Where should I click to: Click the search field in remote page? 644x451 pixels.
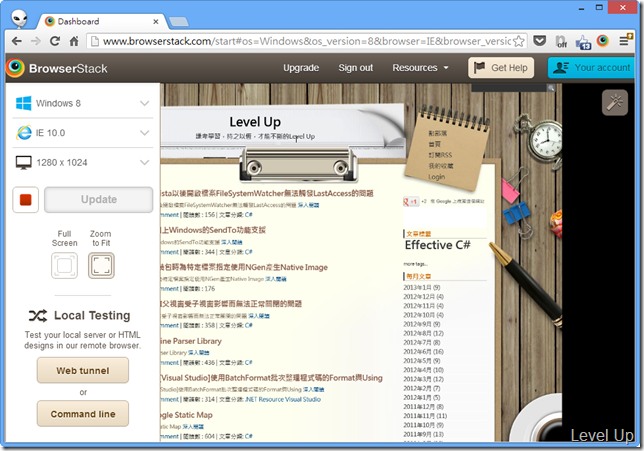coord(509,88)
